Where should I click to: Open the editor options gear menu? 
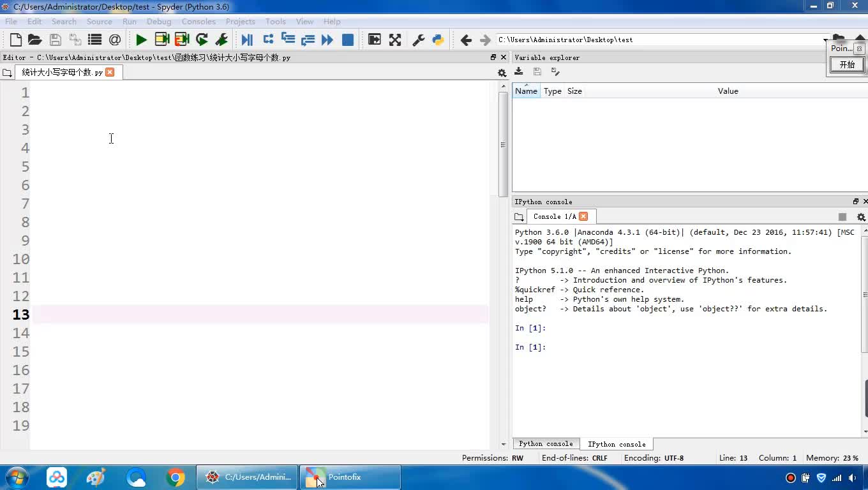click(x=502, y=73)
